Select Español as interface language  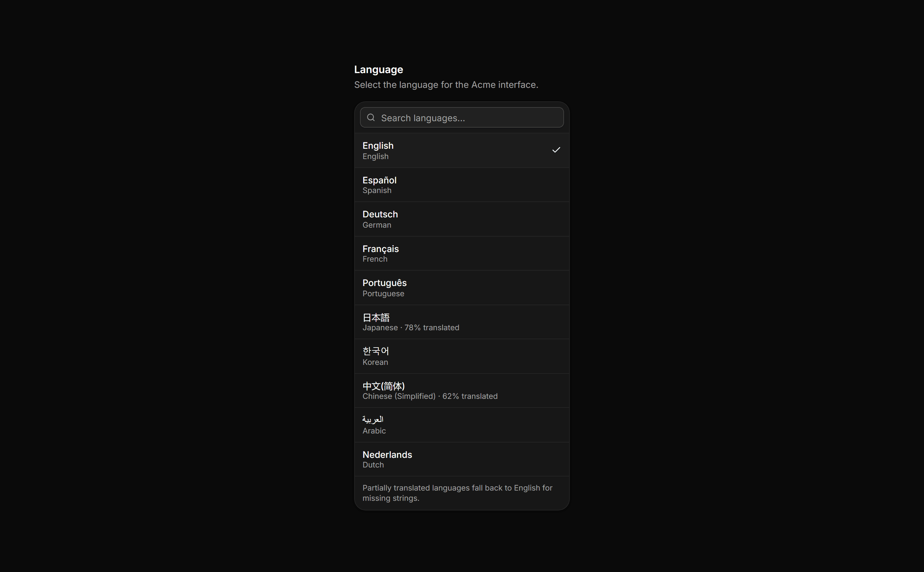coord(462,185)
